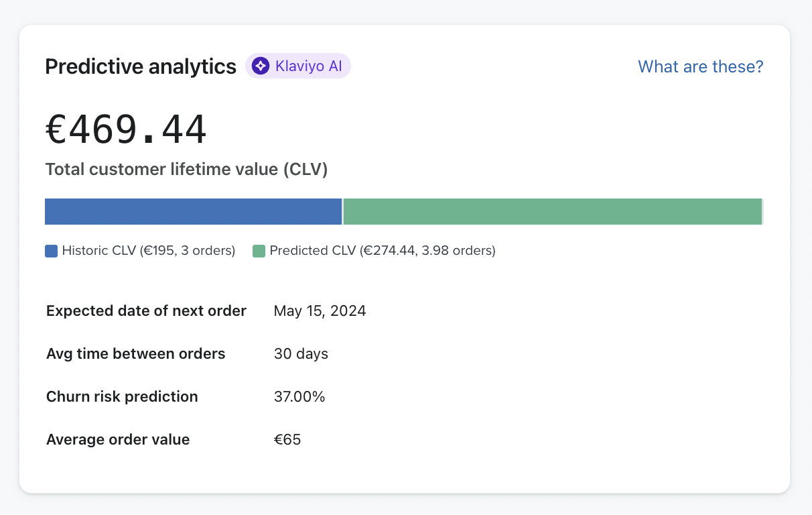
Task: Click the "Average order value" label
Action: click(118, 439)
